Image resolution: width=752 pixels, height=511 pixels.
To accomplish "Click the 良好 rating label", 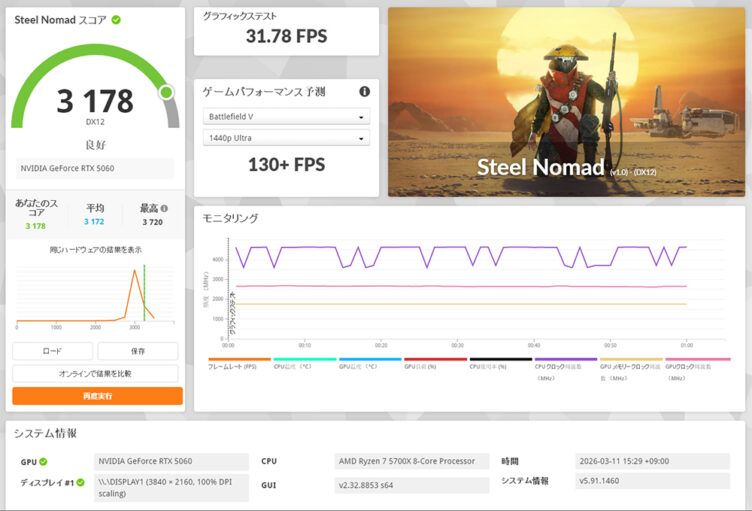I will pyautogui.click(x=95, y=144).
